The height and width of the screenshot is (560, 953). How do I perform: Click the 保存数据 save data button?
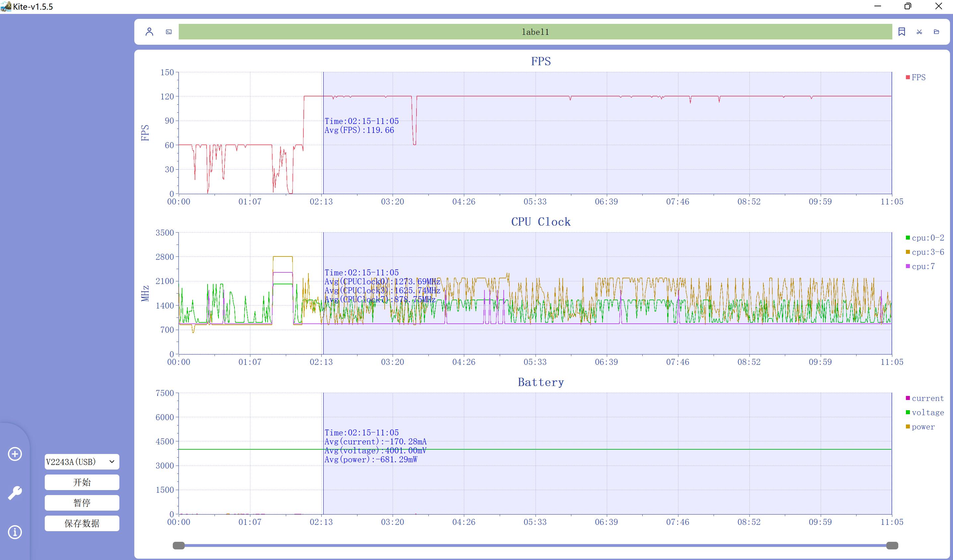[82, 523]
